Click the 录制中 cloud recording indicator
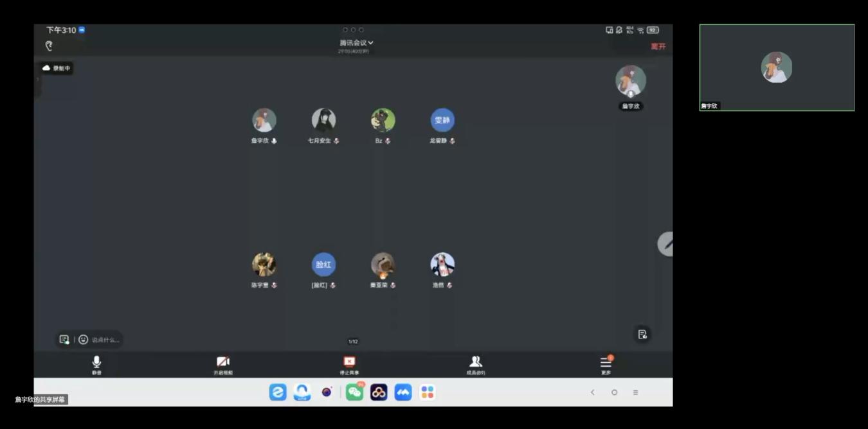This screenshot has height=429, width=868. pyautogui.click(x=57, y=68)
